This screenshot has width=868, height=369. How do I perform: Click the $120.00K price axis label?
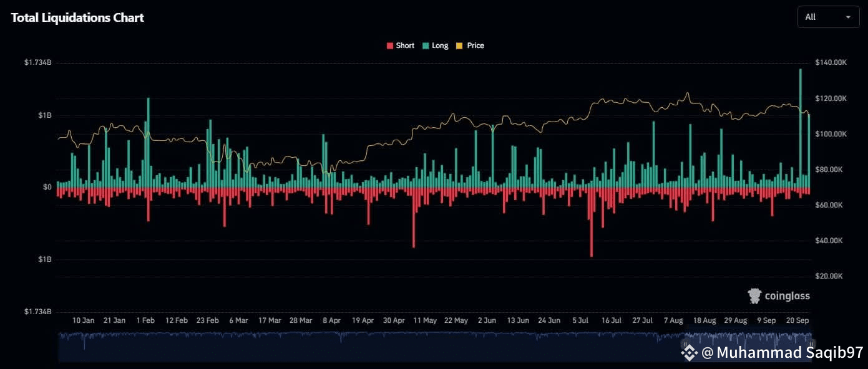point(831,98)
